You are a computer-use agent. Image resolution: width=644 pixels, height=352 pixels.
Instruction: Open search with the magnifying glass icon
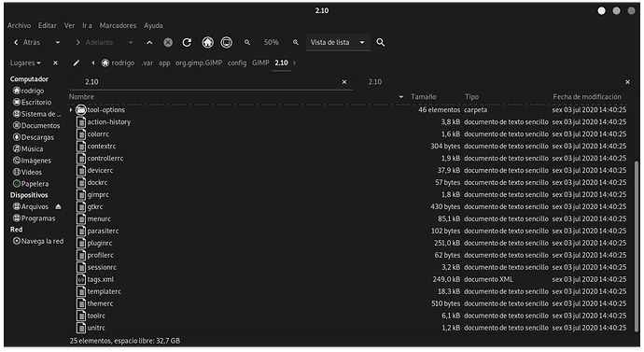click(x=380, y=42)
